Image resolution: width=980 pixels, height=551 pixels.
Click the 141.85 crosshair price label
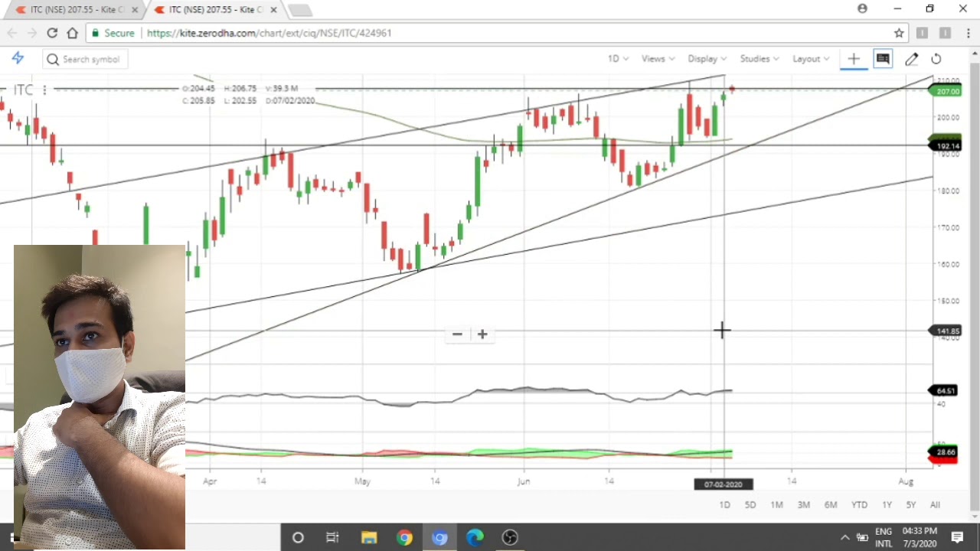[946, 331]
